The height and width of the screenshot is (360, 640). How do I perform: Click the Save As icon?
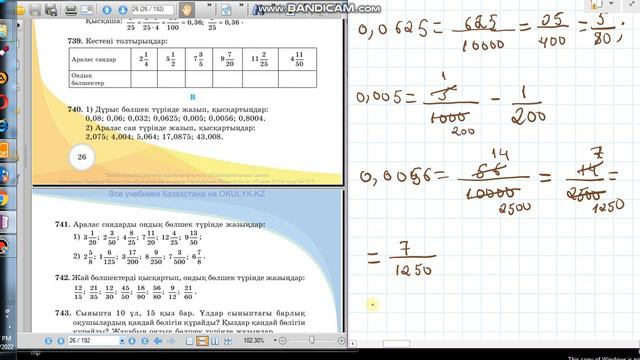[x=51, y=10]
